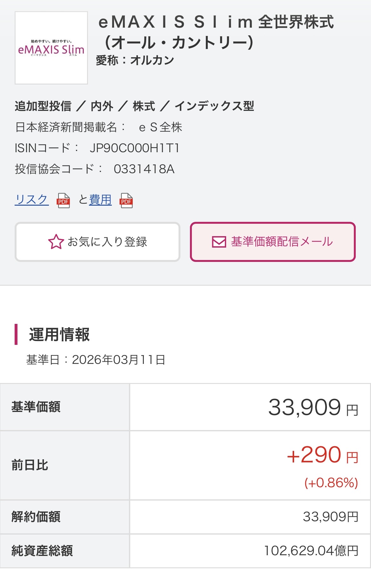
Task: Open the リスク link
Action: tap(31, 200)
